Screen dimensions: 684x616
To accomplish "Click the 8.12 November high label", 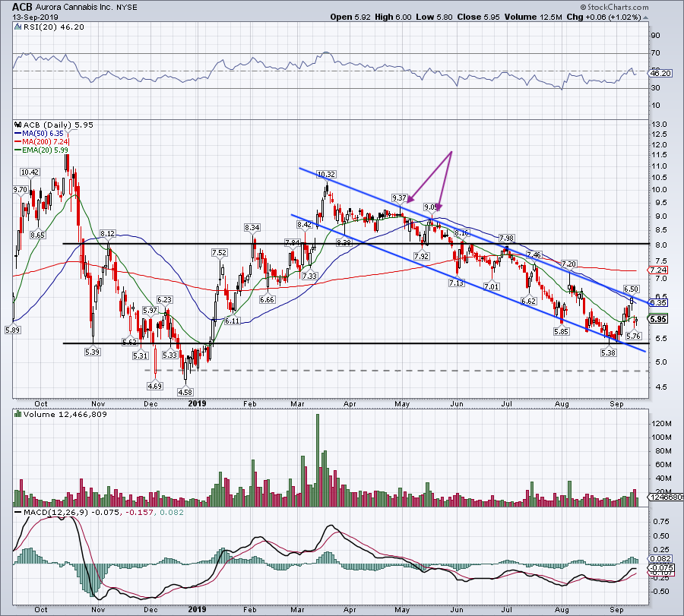I will 107,234.
